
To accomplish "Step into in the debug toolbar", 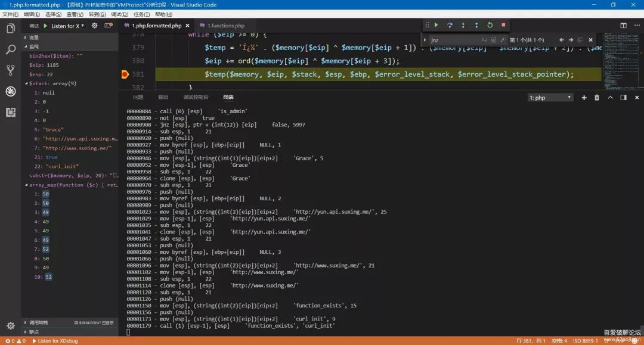I will (463, 25).
